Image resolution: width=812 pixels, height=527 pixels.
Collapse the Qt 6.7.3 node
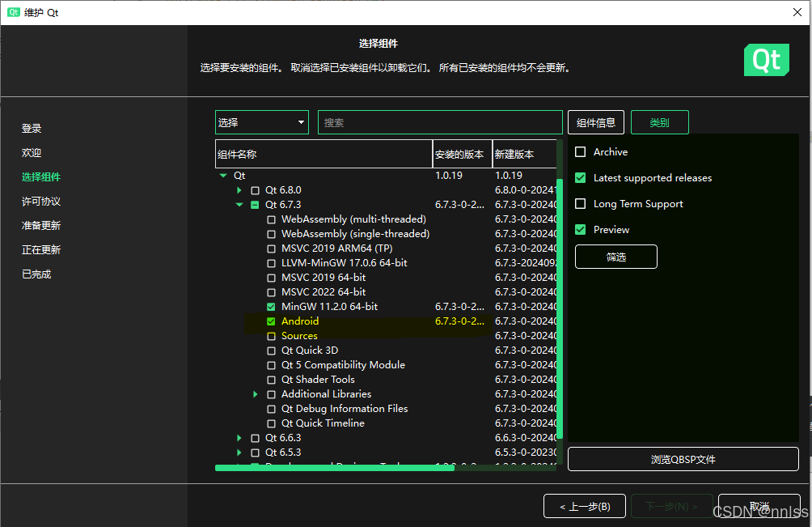click(x=239, y=205)
